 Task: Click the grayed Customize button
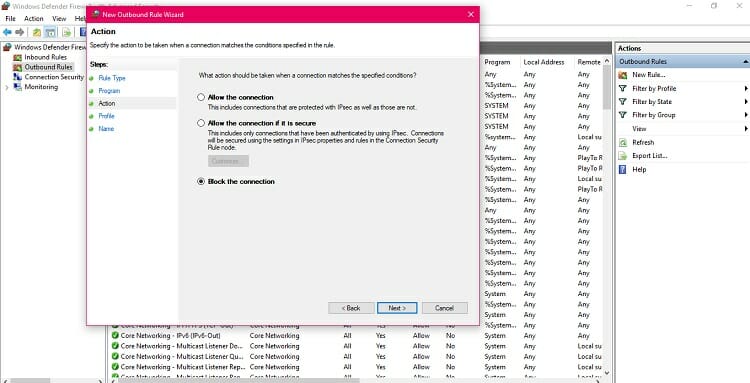228,161
